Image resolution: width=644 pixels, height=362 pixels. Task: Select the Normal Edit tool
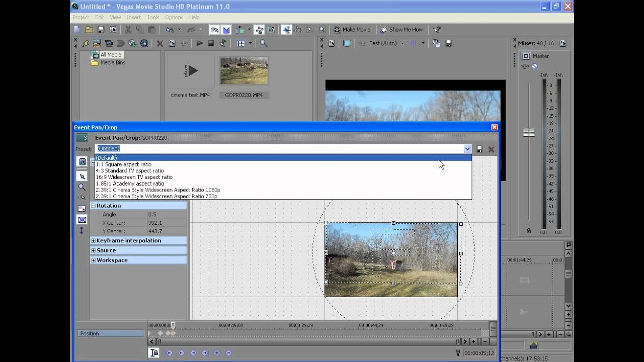coord(287,30)
